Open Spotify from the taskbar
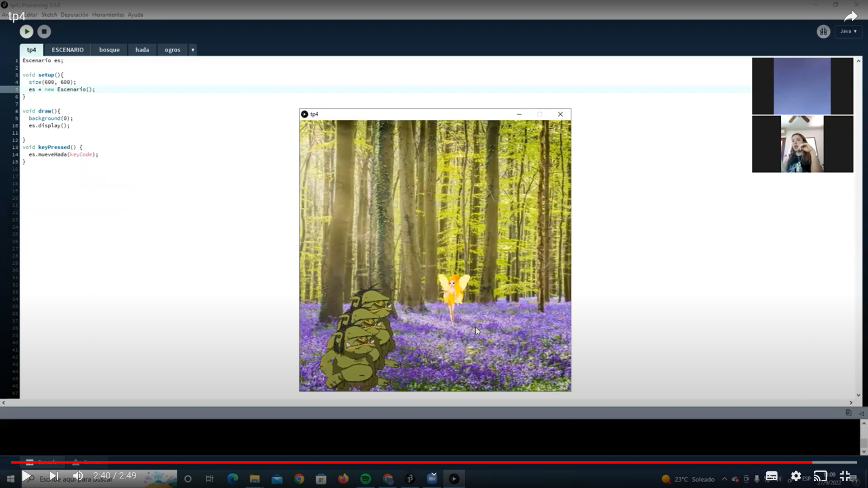The image size is (868, 488). (x=365, y=479)
